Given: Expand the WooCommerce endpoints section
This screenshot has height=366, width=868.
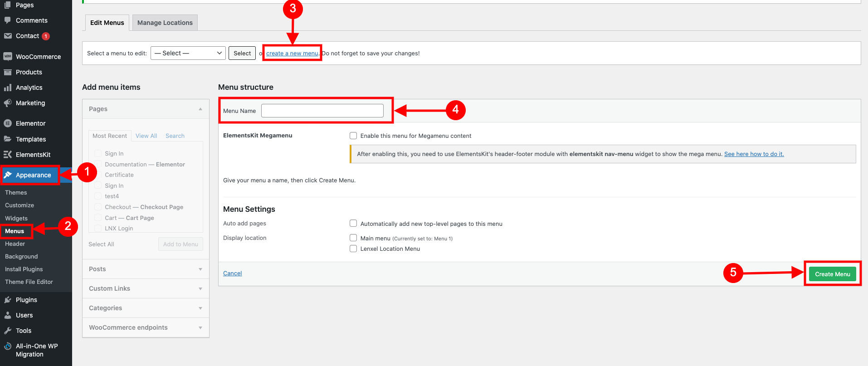Looking at the screenshot, I should point(146,327).
